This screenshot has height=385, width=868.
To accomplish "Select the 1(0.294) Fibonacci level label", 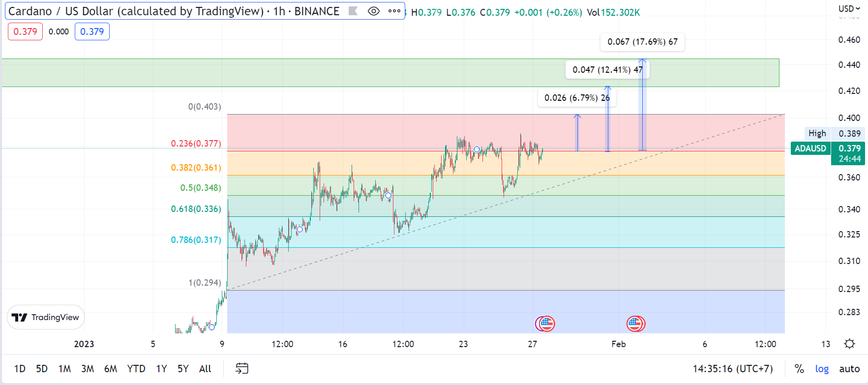I will click(205, 283).
